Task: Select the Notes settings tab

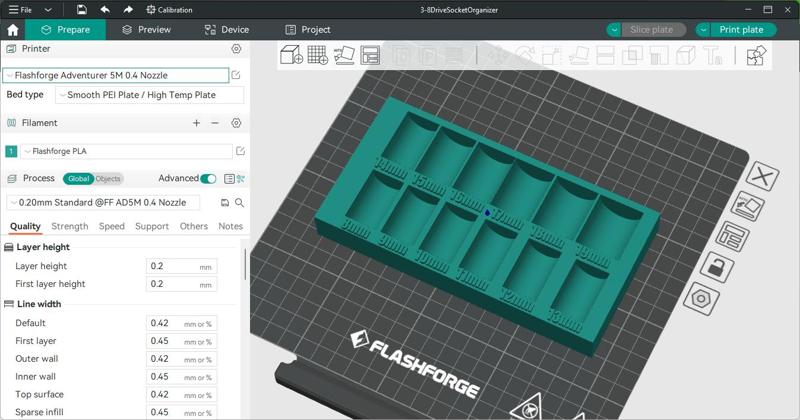Action: (x=231, y=226)
